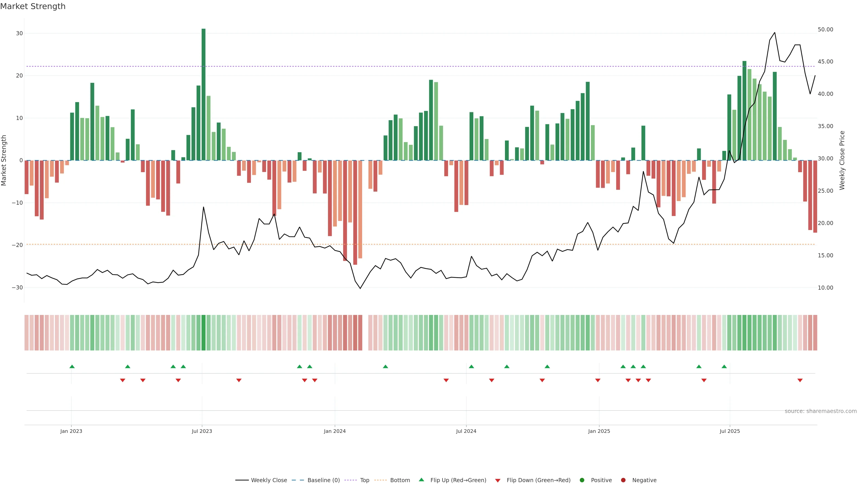Click the Bottom legend line swatch
This screenshot has width=868, height=488.
[380, 480]
